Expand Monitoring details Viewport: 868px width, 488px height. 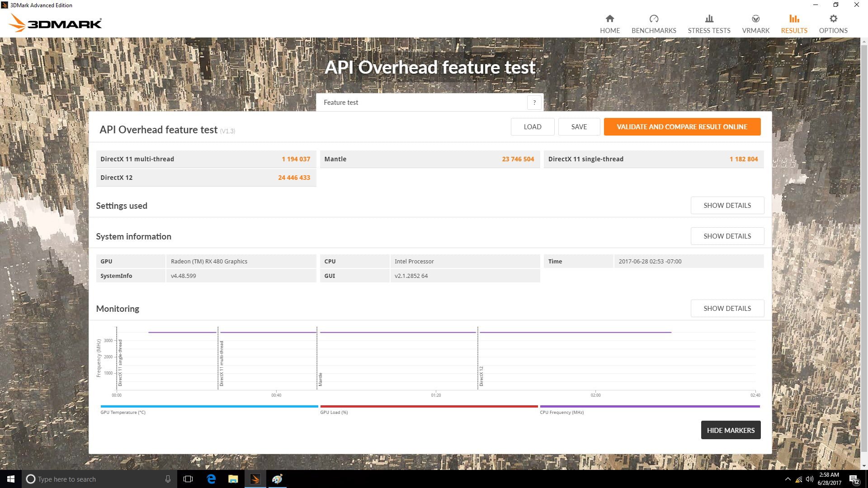click(727, 309)
